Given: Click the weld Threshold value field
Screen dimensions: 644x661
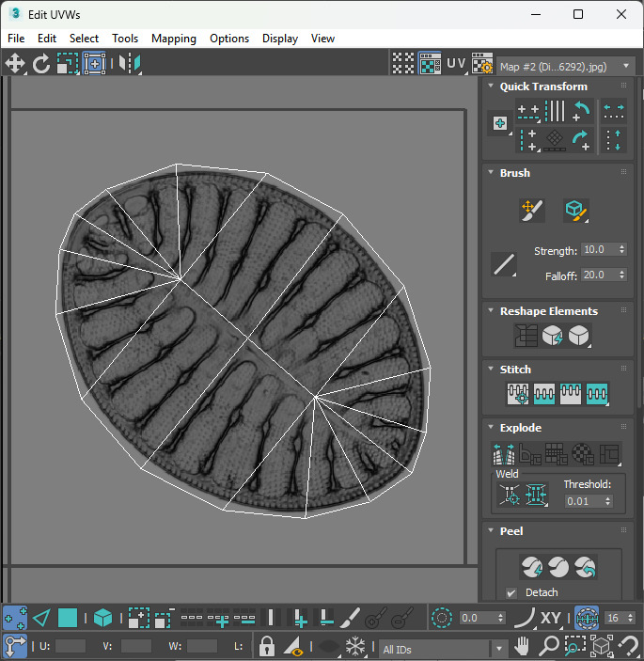Looking at the screenshot, I should tap(584, 501).
